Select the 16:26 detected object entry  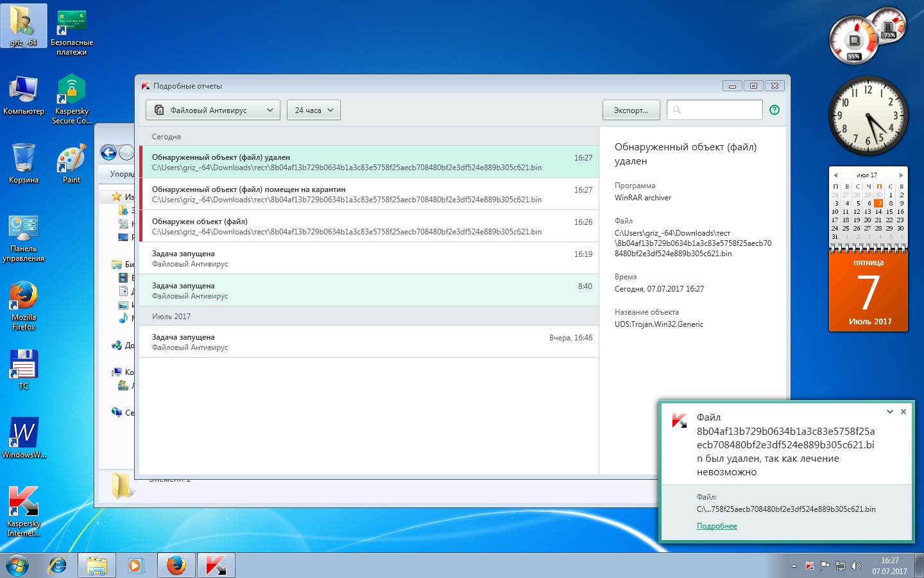coord(369,226)
